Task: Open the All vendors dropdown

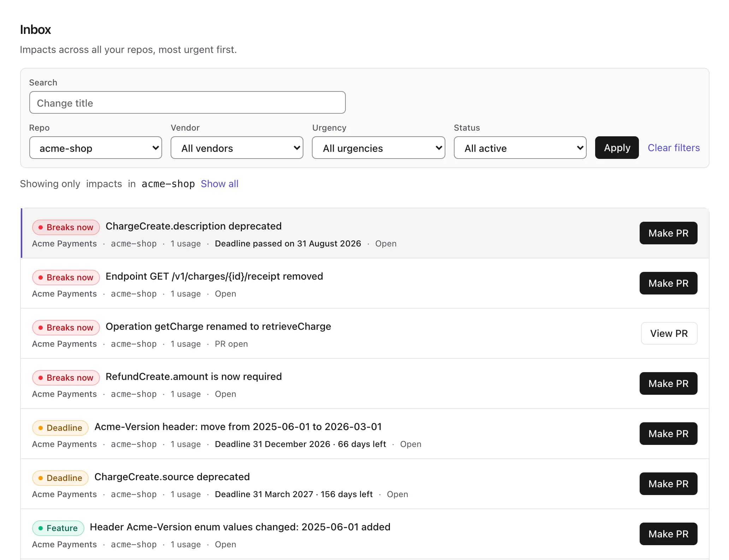Action: click(237, 148)
